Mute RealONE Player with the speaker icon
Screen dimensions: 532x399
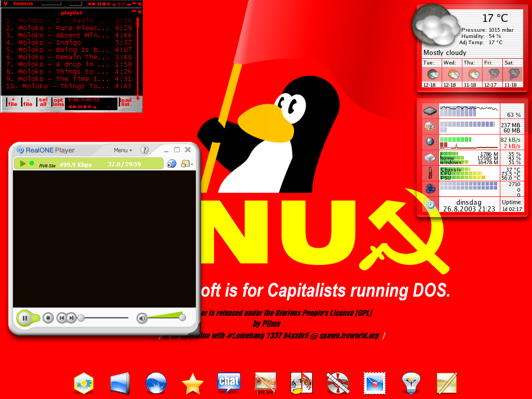(x=142, y=318)
